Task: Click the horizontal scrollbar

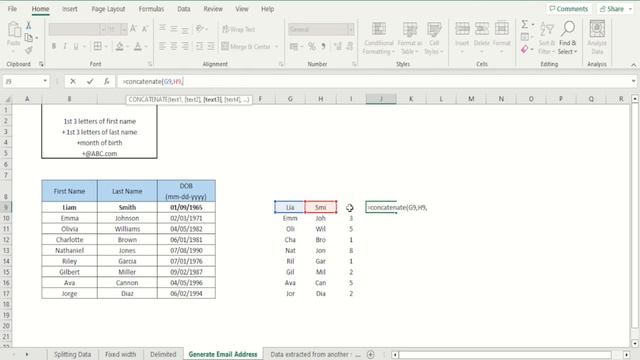Action: point(505,355)
